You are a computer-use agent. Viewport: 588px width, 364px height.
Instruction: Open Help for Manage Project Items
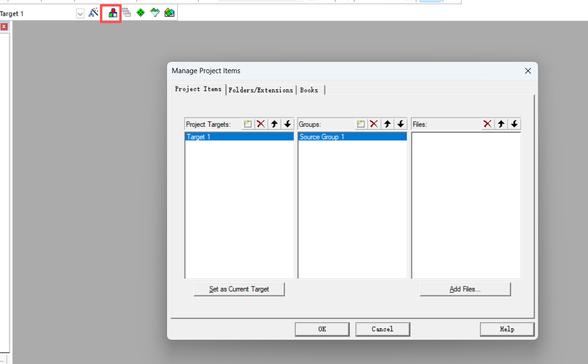[x=507, y=329]
